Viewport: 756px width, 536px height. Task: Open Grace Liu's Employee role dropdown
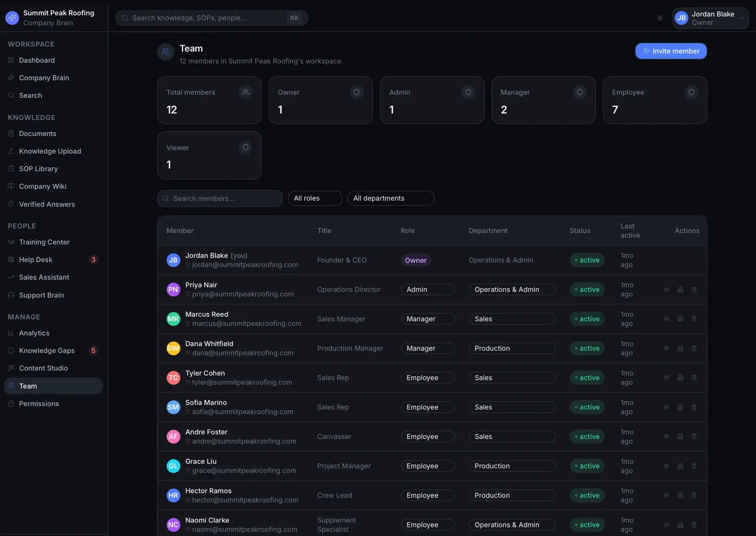[428, 466]
